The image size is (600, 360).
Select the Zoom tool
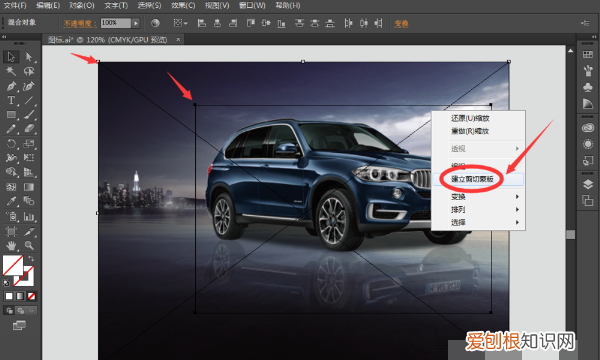coord(29,245)
